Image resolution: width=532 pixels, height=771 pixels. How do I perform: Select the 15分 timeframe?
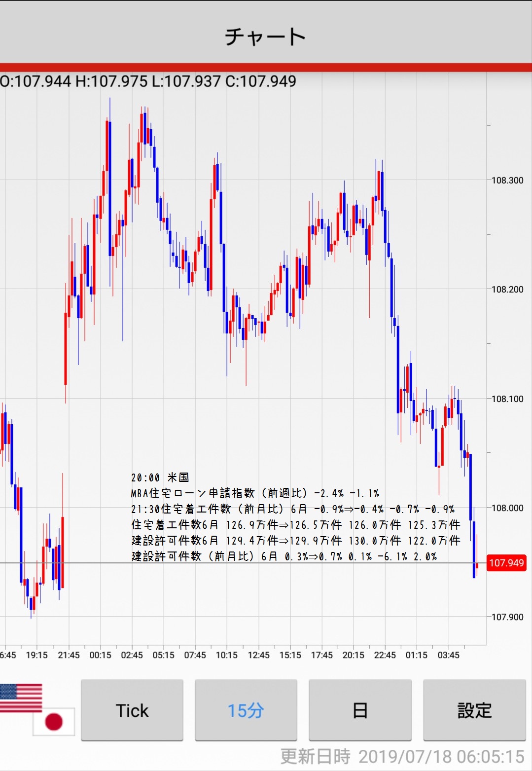pos(246,710)
